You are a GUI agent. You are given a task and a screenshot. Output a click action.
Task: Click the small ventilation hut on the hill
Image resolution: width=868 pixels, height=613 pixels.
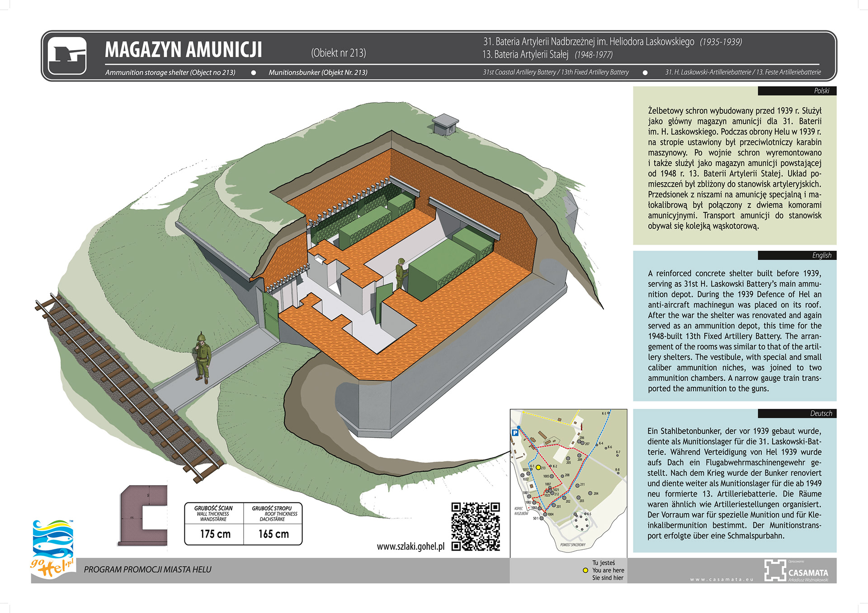(x=445, y=123)
